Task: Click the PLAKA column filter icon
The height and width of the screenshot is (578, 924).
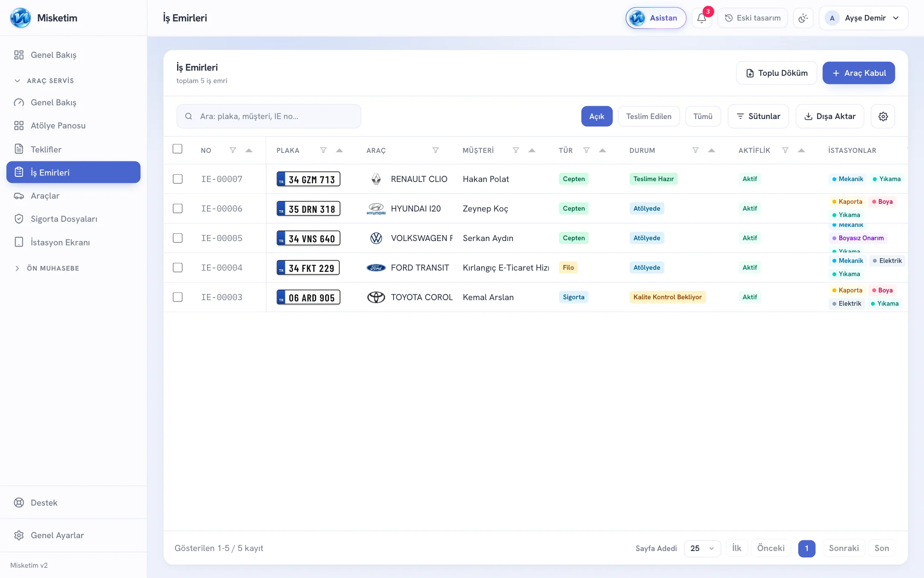Action: 323,150
